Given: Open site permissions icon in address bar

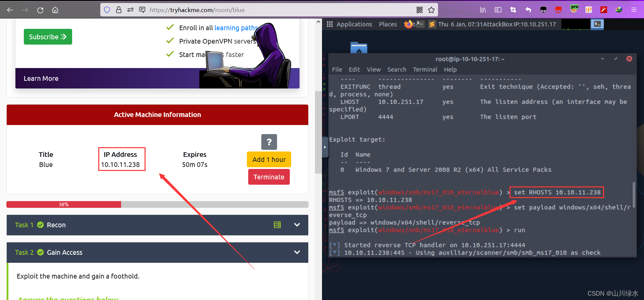Looking at the screenshot, I should click(130, 10).
